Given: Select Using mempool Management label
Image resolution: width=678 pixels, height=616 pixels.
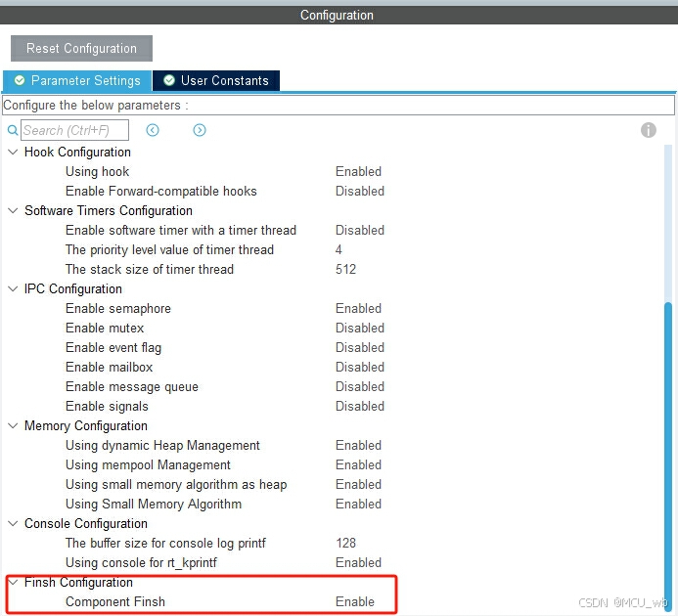Looking at the screenshot, I should click(148, 464).
